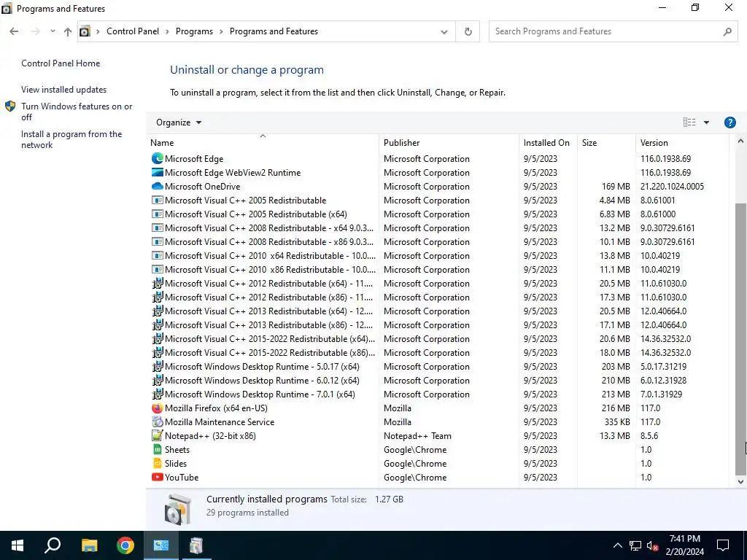This screenshot has width=747, height=560.
Task: Open File Explorer from the taskbar
Action: 89,545
